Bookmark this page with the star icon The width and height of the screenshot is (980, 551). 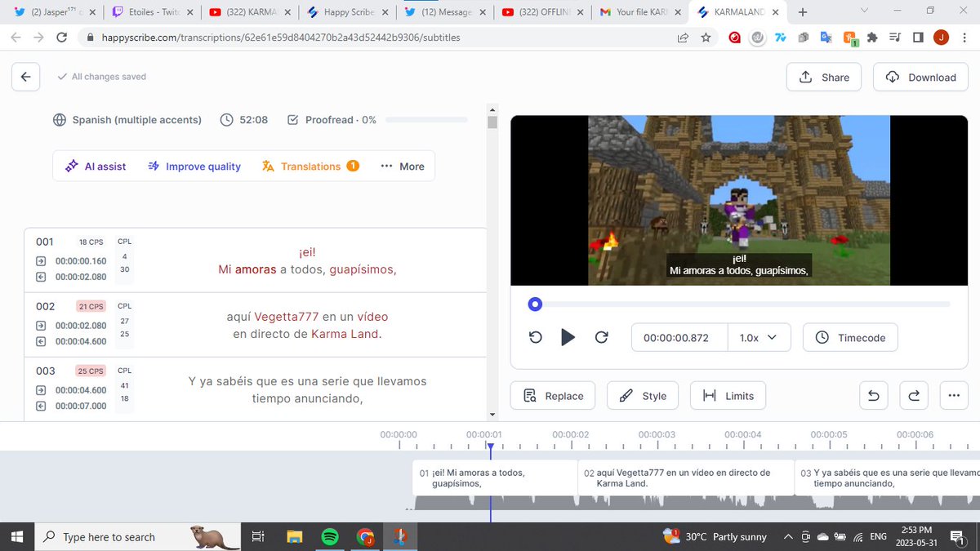click(706, 38)
